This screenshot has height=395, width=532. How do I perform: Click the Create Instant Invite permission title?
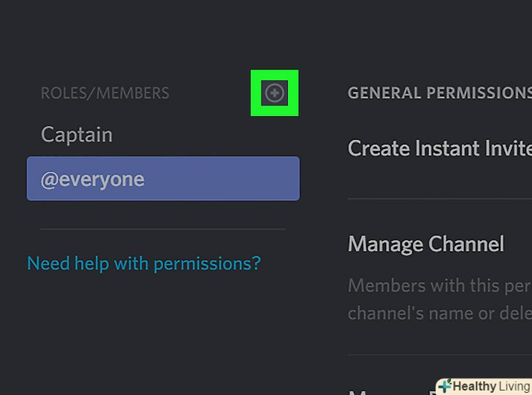pyautogui.click(x=439, y=148)
